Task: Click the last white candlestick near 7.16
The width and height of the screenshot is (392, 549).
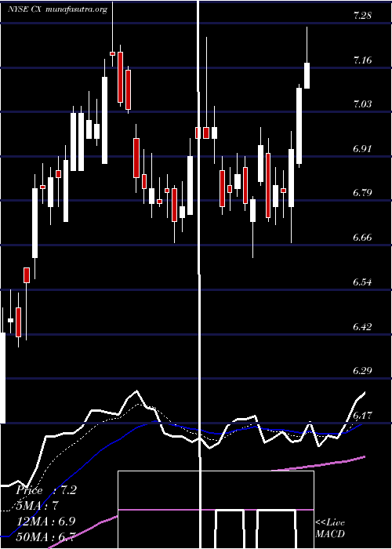Action: point(307,75)
